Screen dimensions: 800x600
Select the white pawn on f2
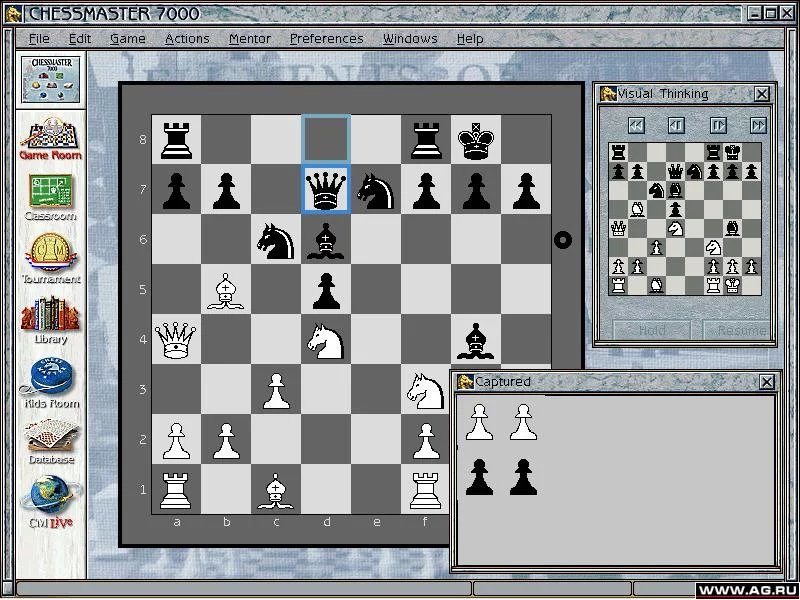pyautogui.click(x=426, y=439)
